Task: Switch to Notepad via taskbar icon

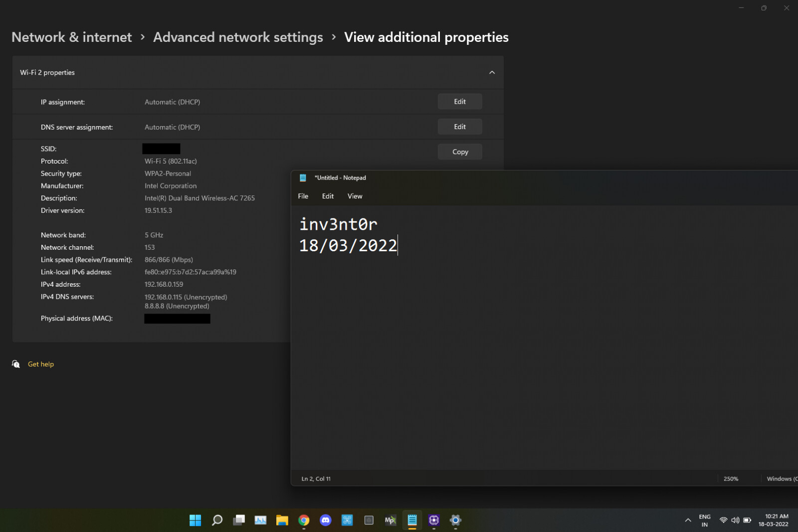Action: [x=412, y=520]
